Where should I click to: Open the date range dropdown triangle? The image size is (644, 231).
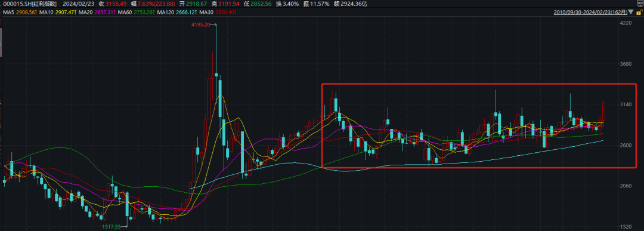point(631,12)
